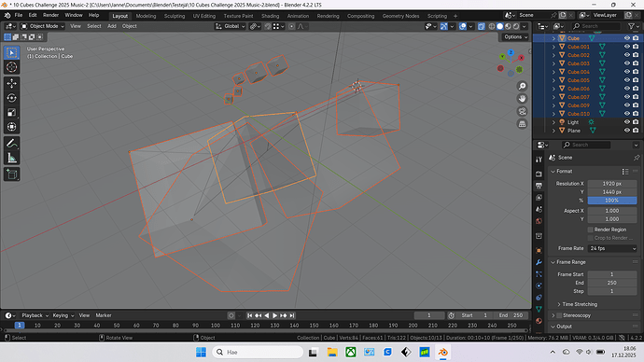Open the File menu
Image resolution: width=644 pixels, height=362 pixels.
pos(19,15)
